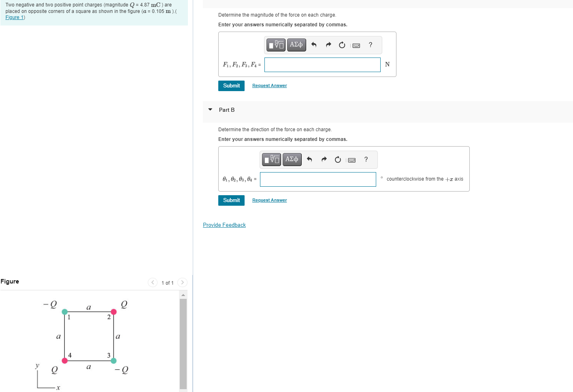Open the Provide Feedback page
The image size is (573, 392).
[x=224, y=225]
